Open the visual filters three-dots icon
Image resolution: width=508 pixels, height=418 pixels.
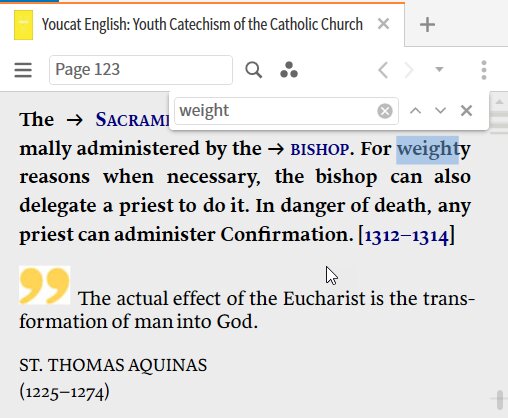(289, 70)
